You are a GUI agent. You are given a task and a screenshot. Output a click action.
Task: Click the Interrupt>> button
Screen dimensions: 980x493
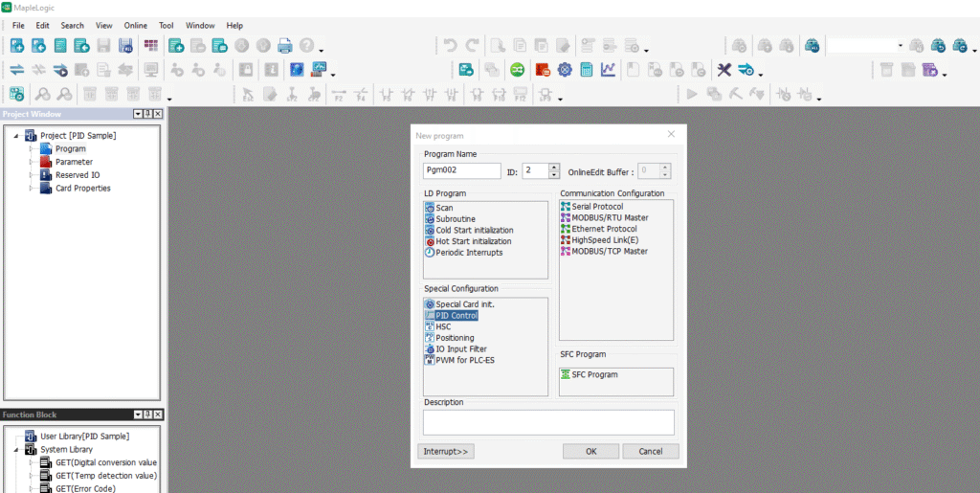[x=446, y=451]
